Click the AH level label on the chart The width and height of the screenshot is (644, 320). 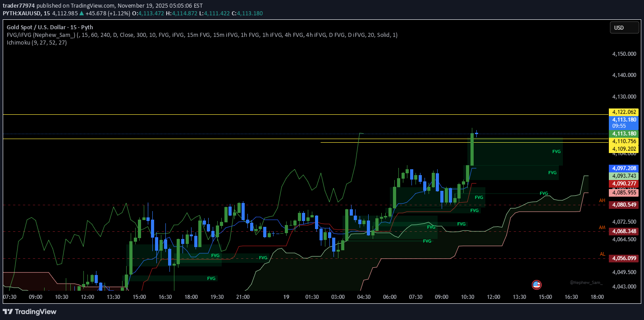[x=602, y=201]
